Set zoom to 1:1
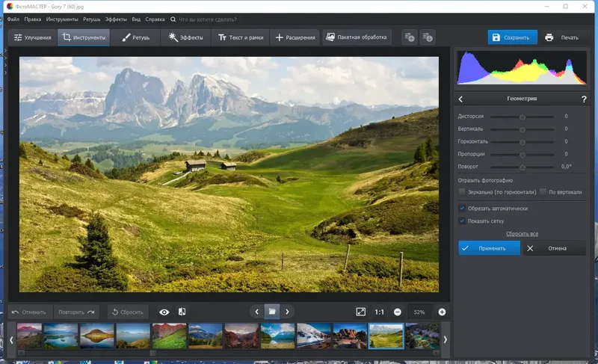Image resolution: width=598 pixels, height=364 pixels. [x=380, y=312]
